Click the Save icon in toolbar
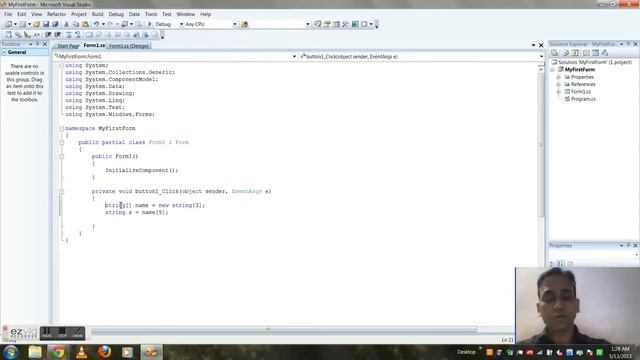 (46, 24)
